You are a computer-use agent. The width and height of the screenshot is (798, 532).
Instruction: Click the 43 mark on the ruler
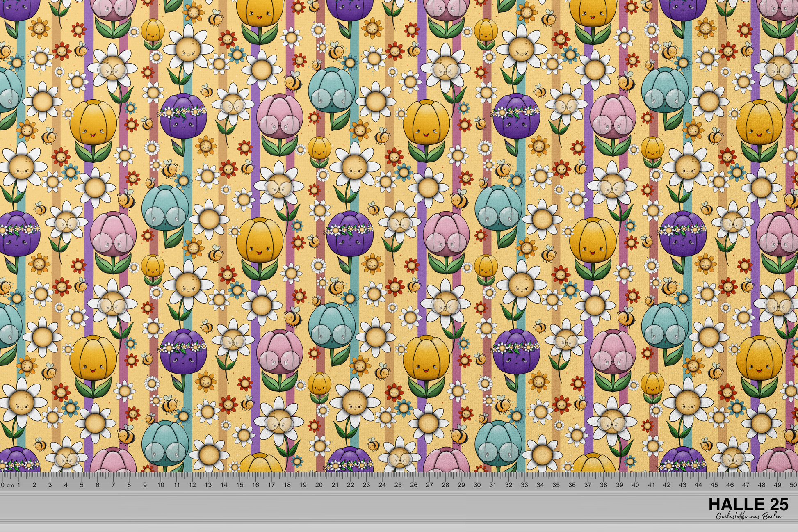pyautogui.click(x=683, y=485)
